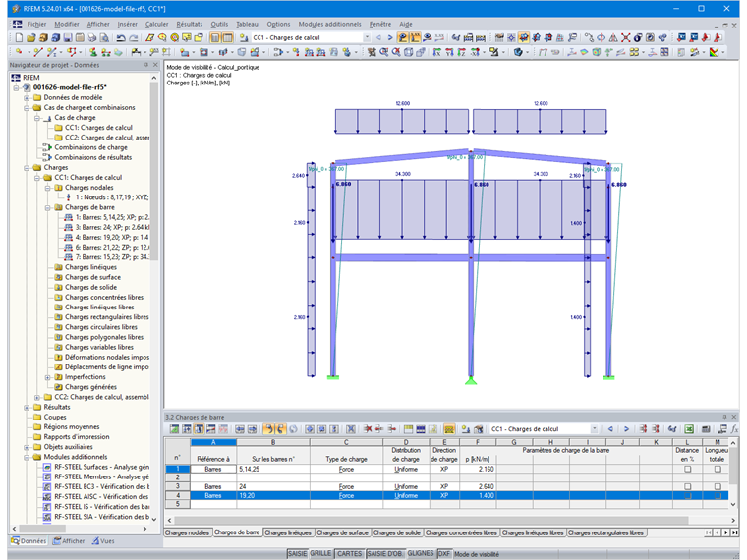
Task: Switch to Afficher navigator tab
Action: coord(69,541)
